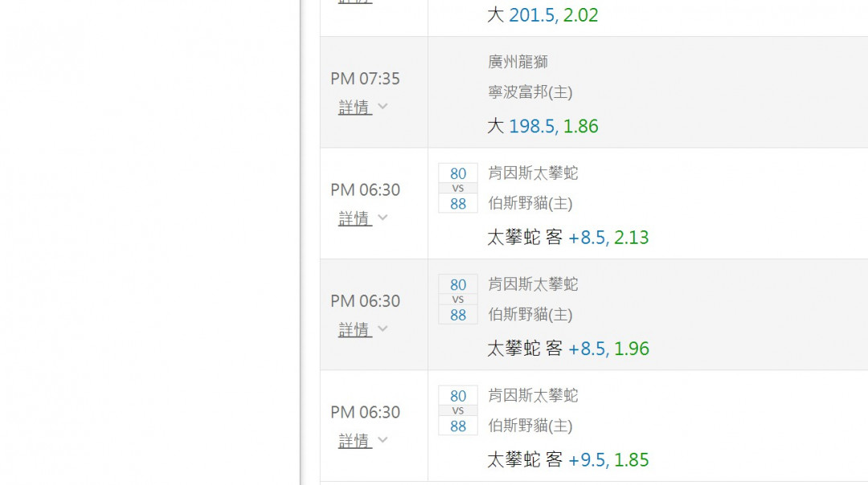Viewport: 868px width, 485px height.
Task: Click PM 06:30 in the 2.13 row
Action: click(366, 190)
